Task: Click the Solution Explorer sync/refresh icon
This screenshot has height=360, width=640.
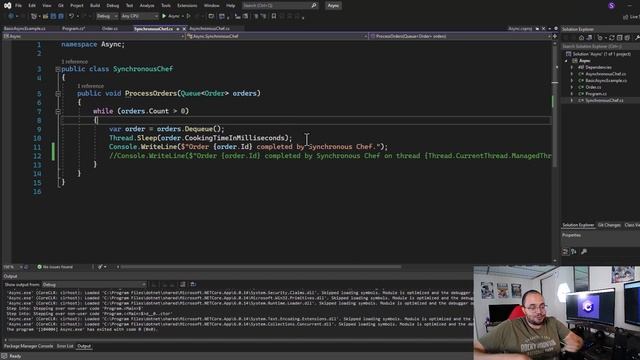Action: point(611,38)
